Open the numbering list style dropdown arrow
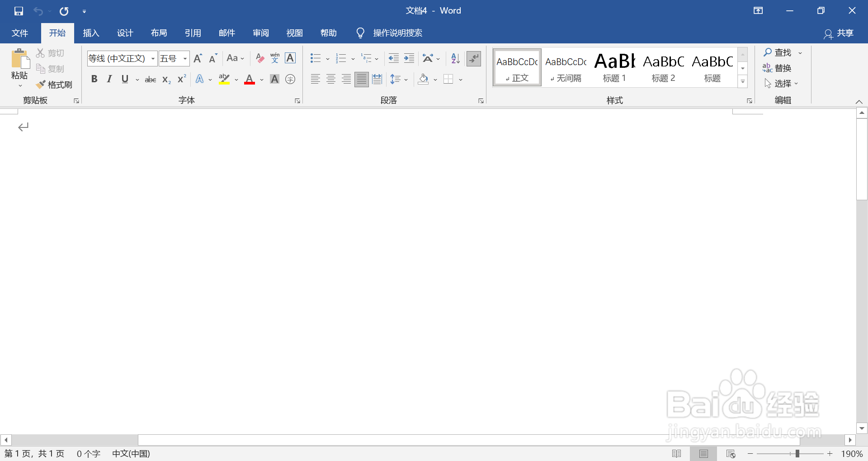 click(353, 58)
